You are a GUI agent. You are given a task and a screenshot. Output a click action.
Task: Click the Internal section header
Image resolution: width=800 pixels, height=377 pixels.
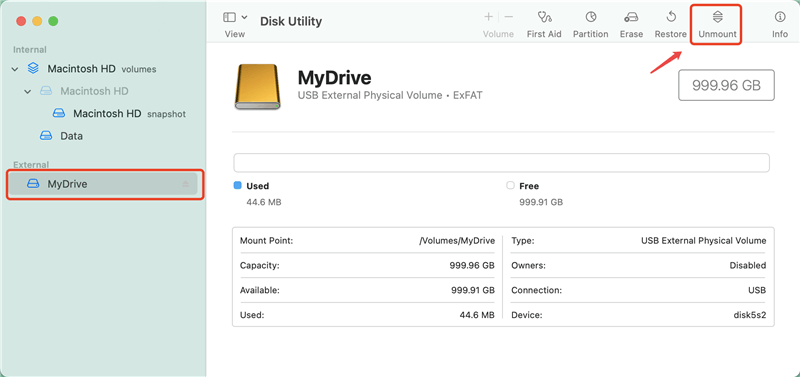[30, 49]
